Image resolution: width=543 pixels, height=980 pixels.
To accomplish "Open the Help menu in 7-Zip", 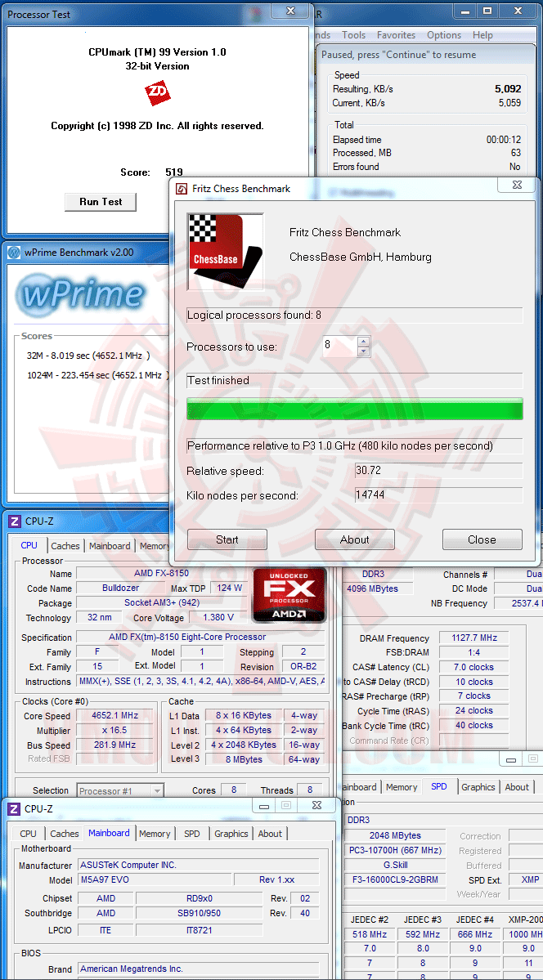I will tap(483, 35).
